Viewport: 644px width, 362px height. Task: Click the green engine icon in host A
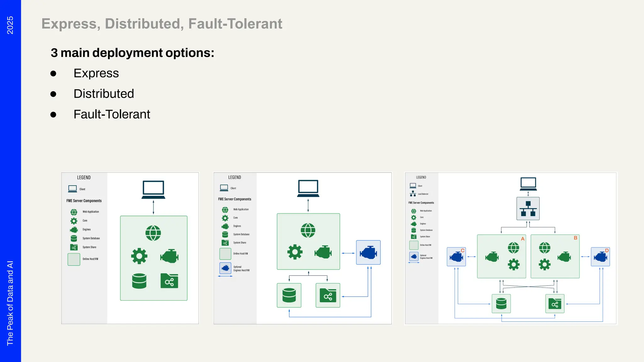coord(492,257)
